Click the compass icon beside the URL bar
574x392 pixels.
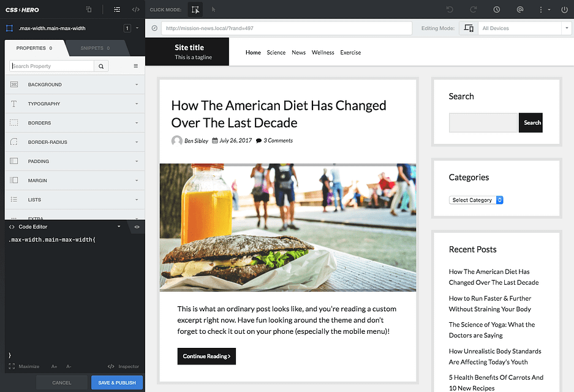tap(154, 28)
